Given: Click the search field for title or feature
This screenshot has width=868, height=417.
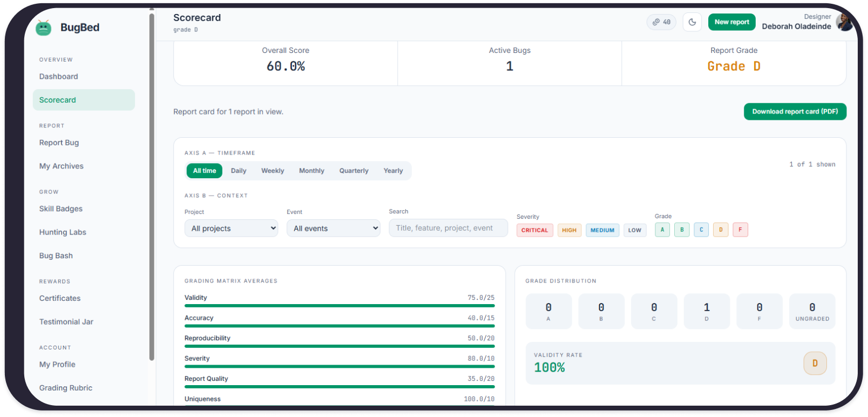Looking at the screenshot, I should click(448, 228).
